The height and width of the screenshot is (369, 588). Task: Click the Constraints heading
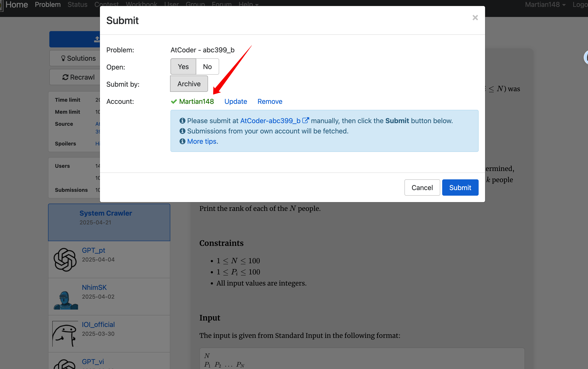pyautogui.click(x=221, y=243)
